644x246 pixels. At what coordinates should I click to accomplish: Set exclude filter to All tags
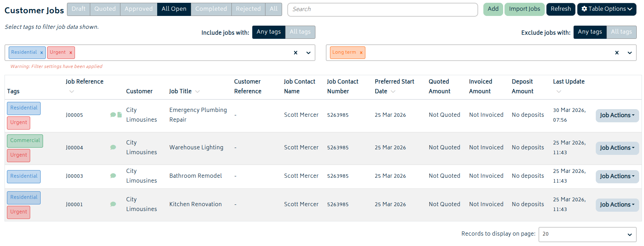point(621,32)
